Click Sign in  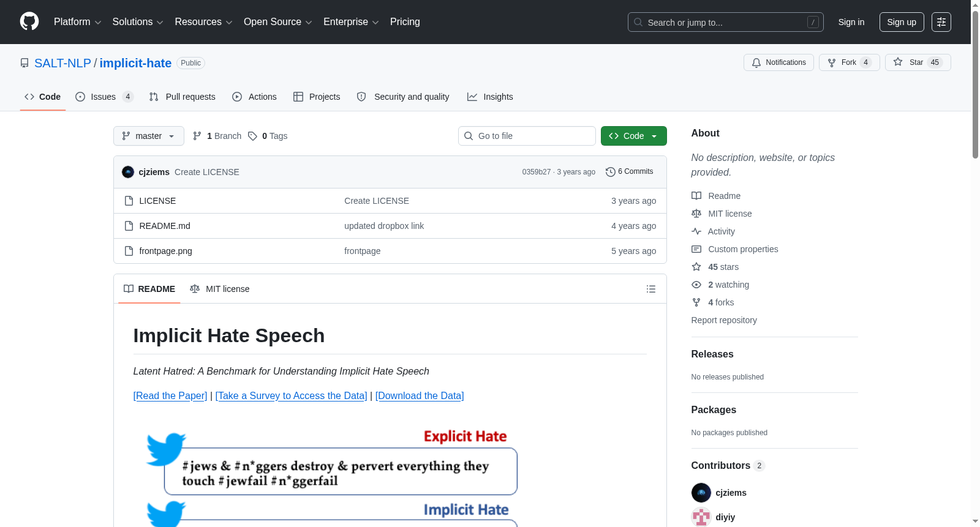click(851, 22)
